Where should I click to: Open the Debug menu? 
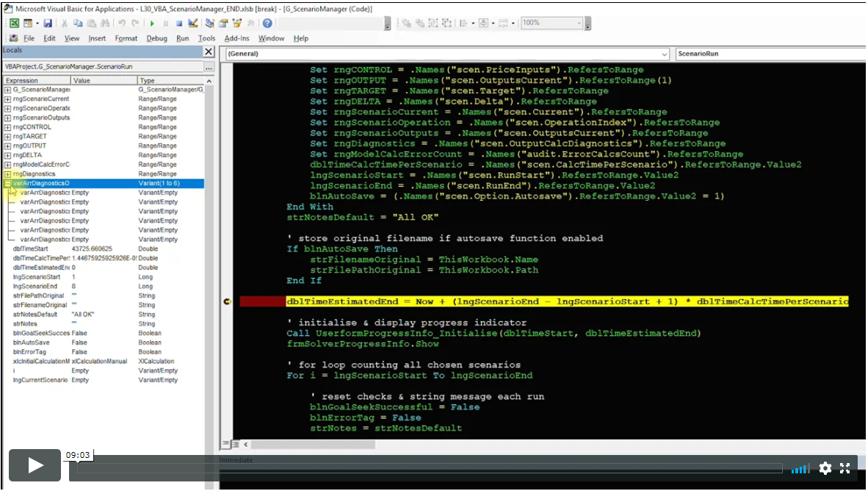(x=156, y=38)
